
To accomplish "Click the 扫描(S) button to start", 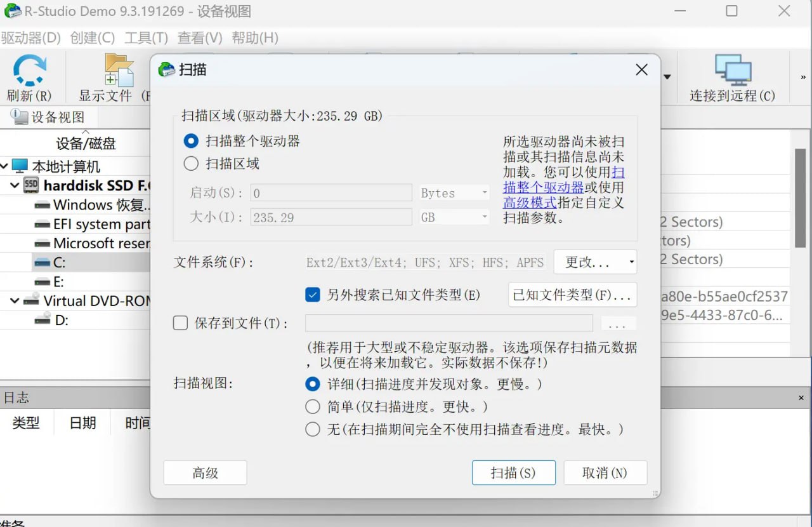I will (513, 473).
